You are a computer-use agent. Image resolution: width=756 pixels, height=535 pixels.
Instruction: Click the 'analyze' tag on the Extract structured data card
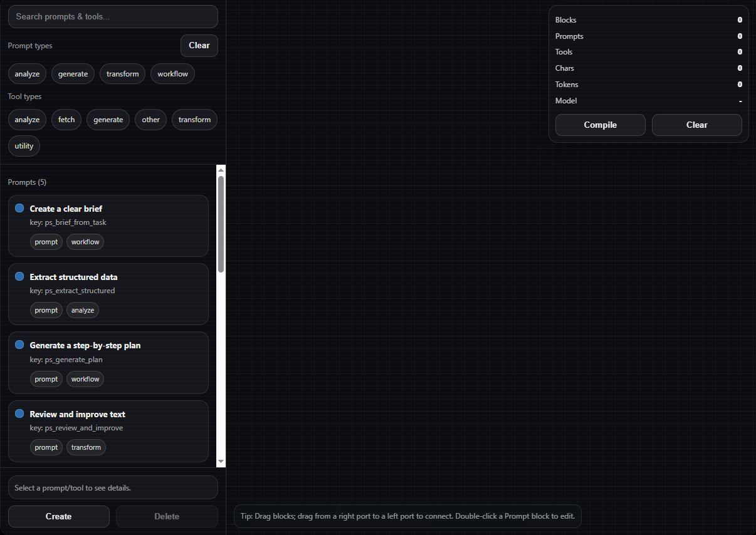point(82,309)
